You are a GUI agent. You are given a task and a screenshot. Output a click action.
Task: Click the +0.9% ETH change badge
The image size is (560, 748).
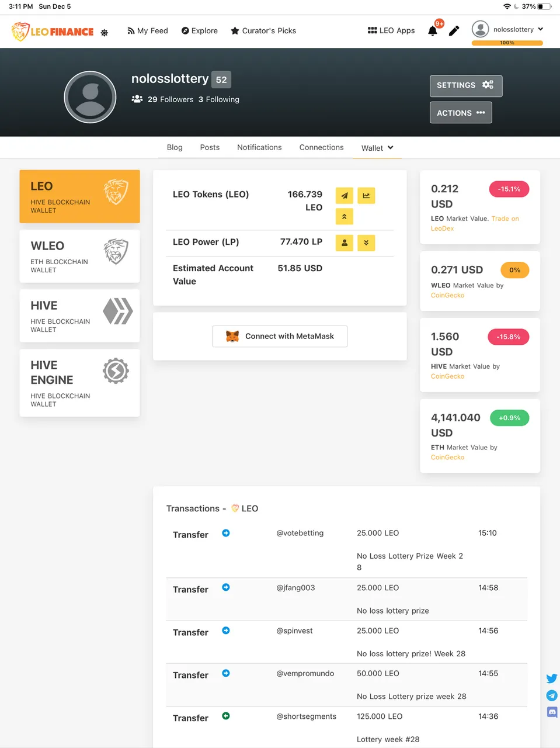click(509, 418)
